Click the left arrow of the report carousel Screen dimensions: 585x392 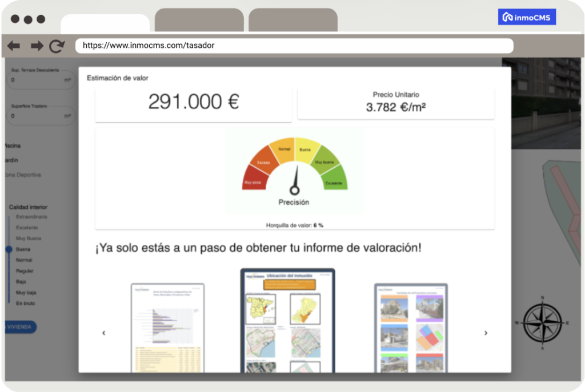pos(104,333)
